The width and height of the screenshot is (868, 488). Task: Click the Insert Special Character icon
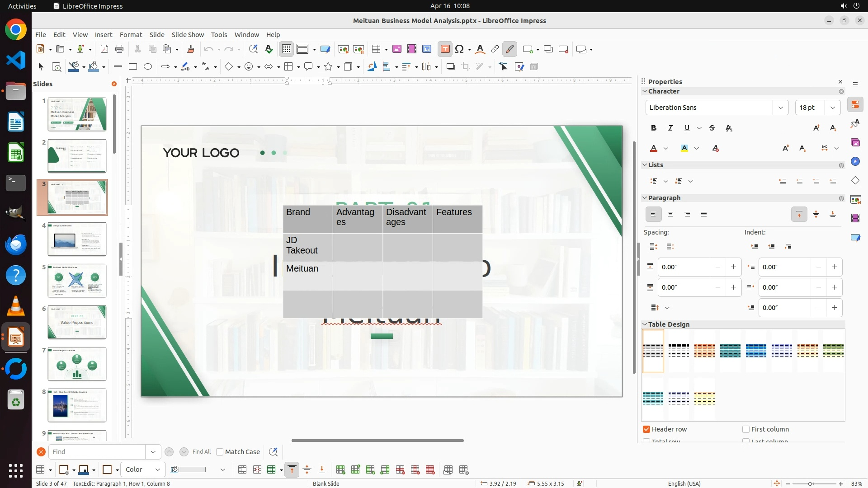click(x=459, y=49)
